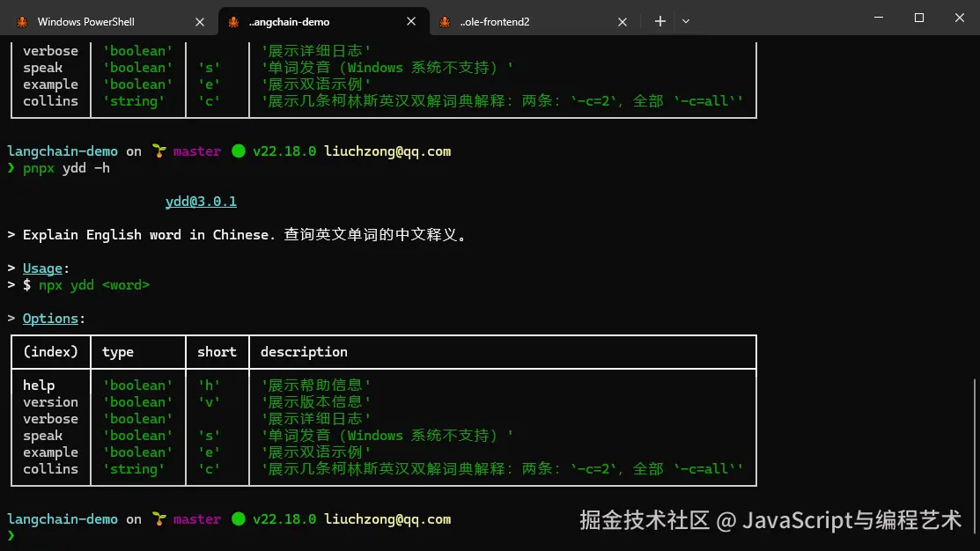Click the 'npx ydd <word>' usage text
Screen dimensions: 980x551
[93, 285]
